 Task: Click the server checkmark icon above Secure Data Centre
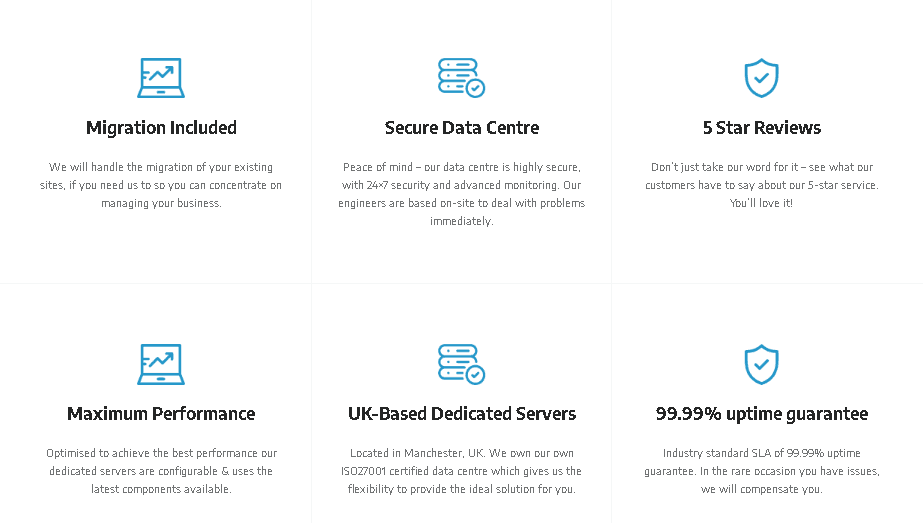[x=462, y=78]
